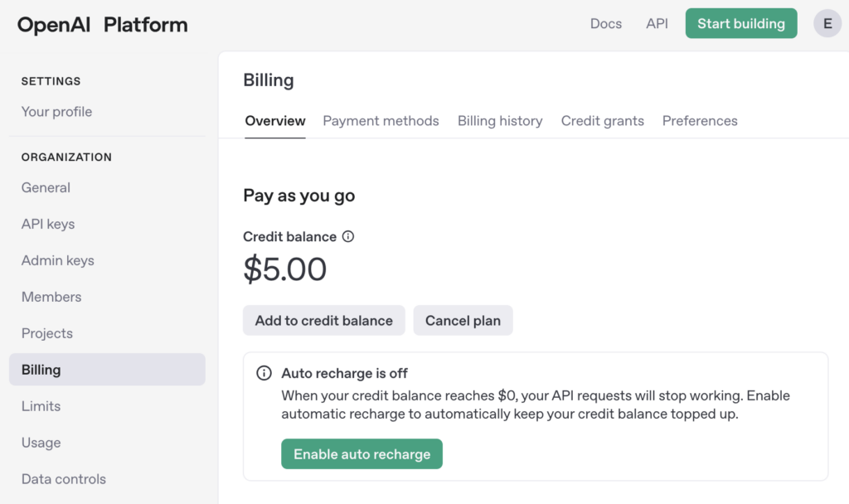This screenshot has height=504, width=849.
Task: Click the OpenAI Platform logo
Action: click(102, 24)
